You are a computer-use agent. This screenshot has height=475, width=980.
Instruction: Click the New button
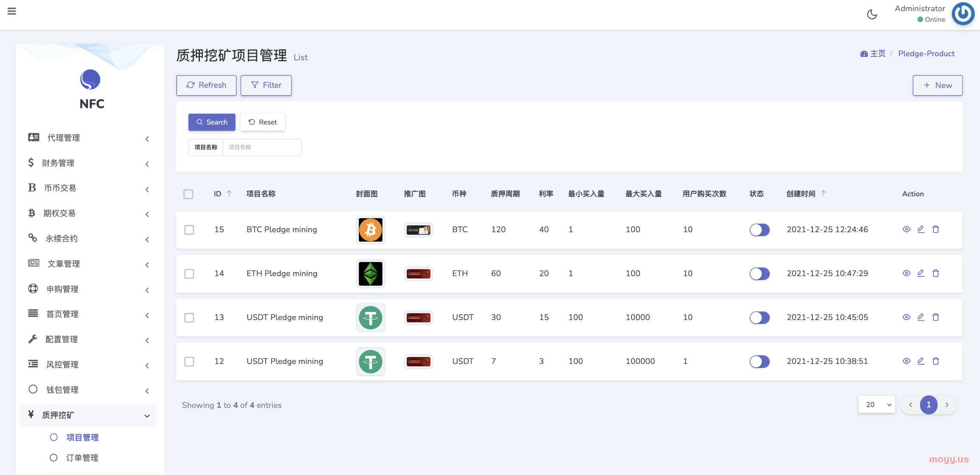click(937, 85)
